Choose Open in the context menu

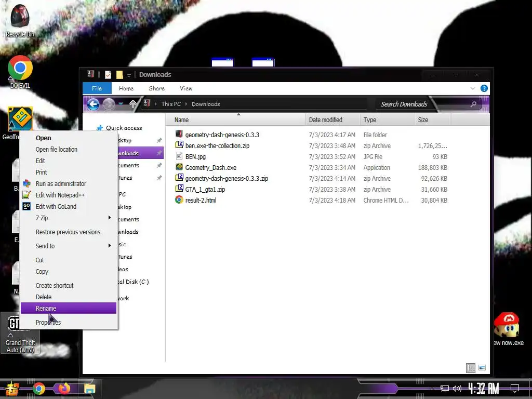69,138
